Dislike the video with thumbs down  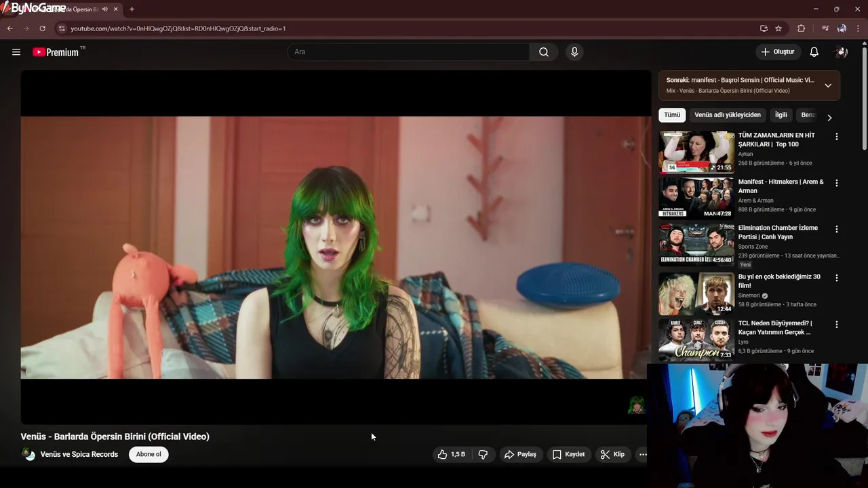coord(483,455)
